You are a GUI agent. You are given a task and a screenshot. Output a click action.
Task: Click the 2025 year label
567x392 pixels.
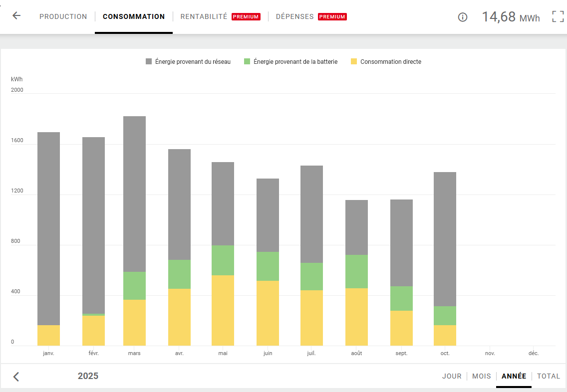click(88, 376)
